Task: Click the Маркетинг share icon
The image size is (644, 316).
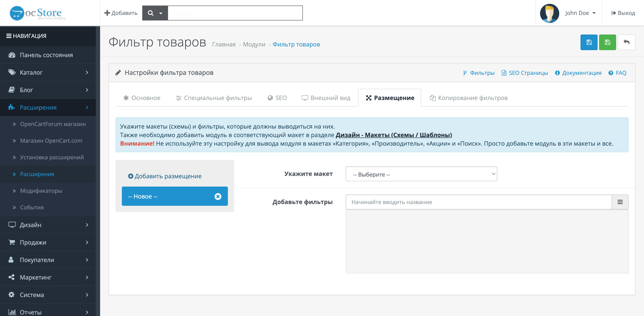Action: 11,277
